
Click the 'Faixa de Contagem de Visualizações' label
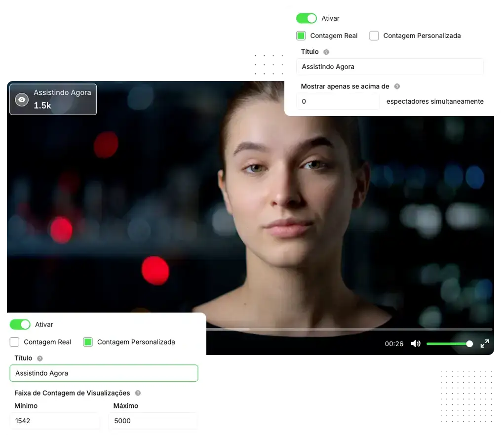coord(72,393)
